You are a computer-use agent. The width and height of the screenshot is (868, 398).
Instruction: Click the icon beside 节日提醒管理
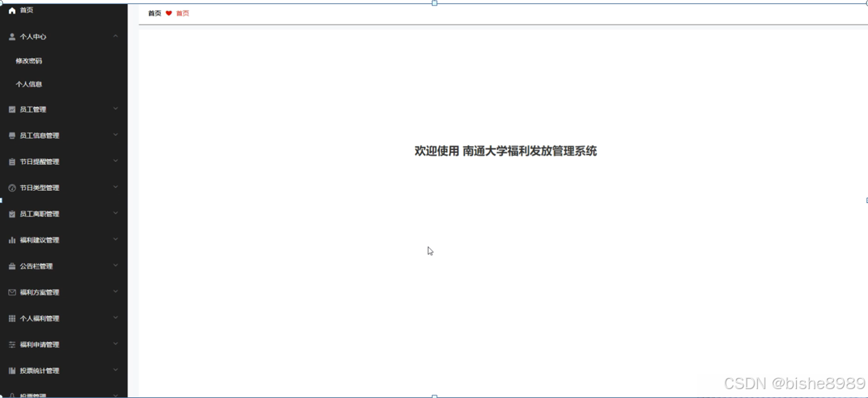pos(12,162)
